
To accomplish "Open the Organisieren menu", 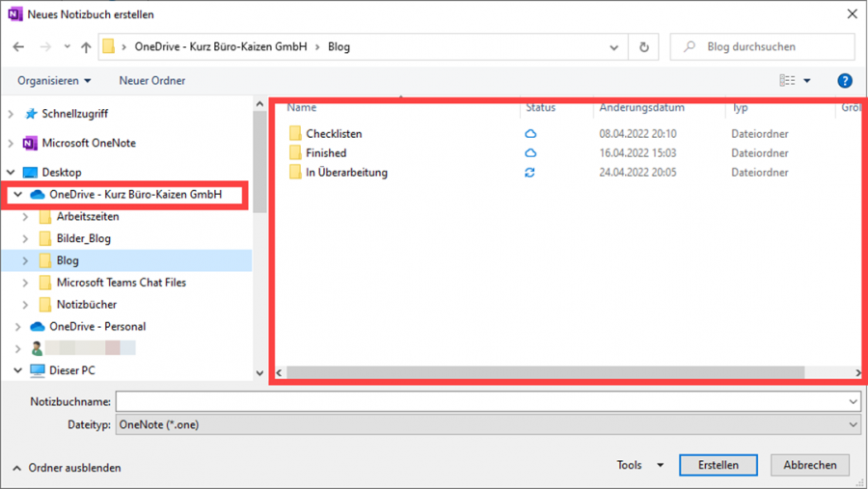I will coord(54,81).
